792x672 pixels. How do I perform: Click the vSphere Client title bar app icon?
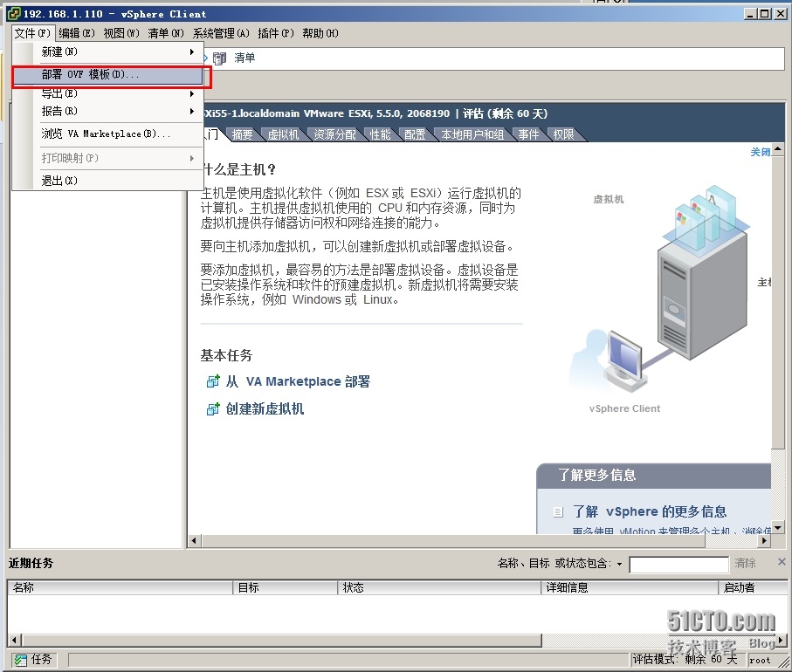pos(14,14)
